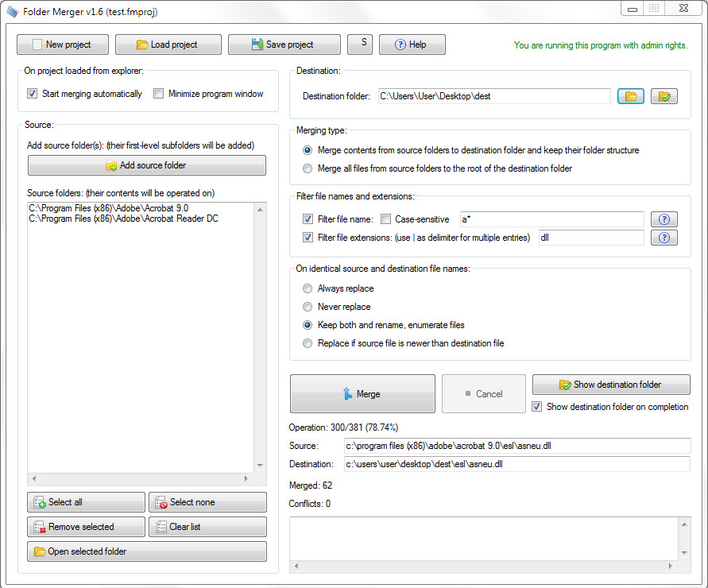Screen dimensions: 708x588
Task: Start merging with the Merge button
Action: pos(362,394)
